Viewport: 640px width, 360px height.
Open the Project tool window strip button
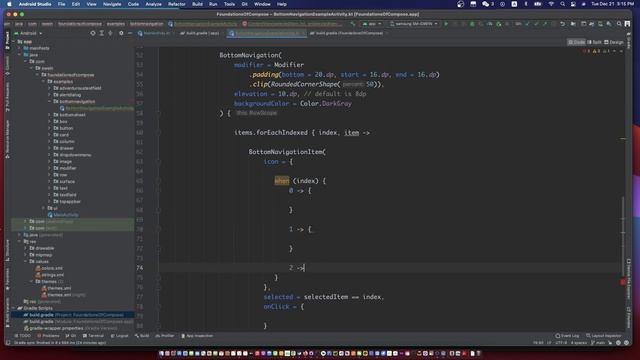point(7,41)
